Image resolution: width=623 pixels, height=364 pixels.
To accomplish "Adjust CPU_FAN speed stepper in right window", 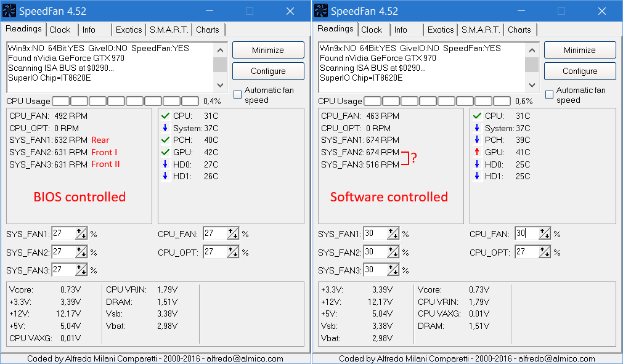I will (545, 234).
